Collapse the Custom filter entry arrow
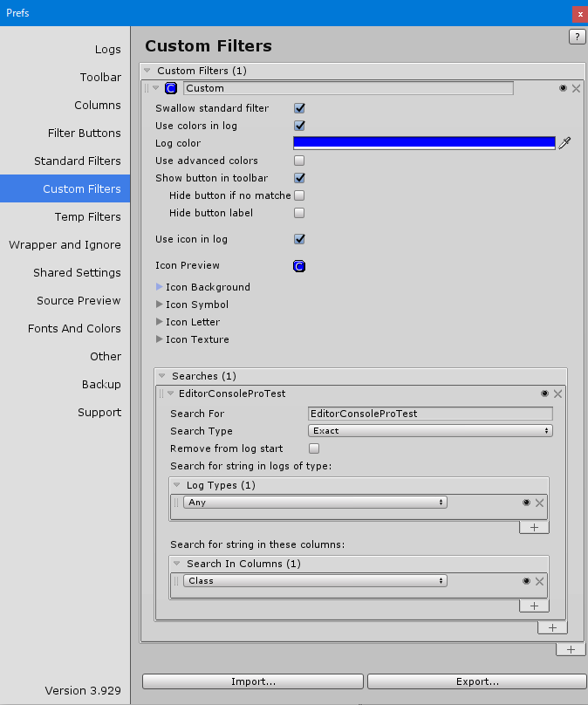This screenshot has width=588, height=705. (156, 88)
